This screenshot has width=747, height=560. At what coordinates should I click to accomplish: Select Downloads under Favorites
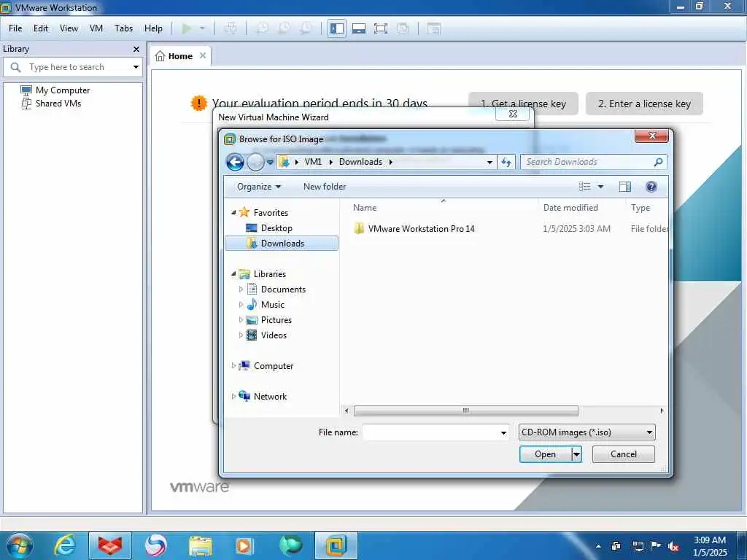282,244
